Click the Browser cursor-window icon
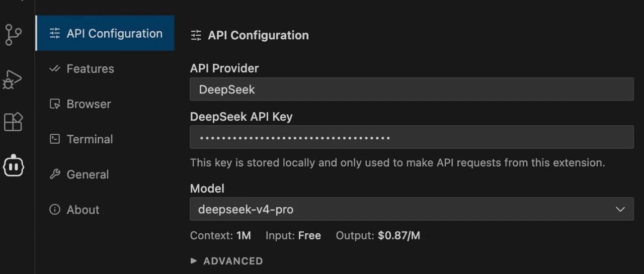 click(x=55, y=104)
